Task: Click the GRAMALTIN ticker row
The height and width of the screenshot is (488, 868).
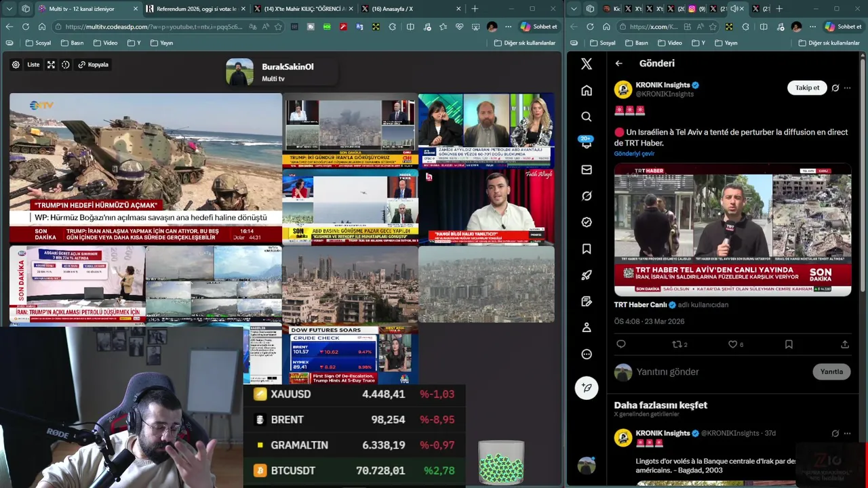Action: [354, 445]
